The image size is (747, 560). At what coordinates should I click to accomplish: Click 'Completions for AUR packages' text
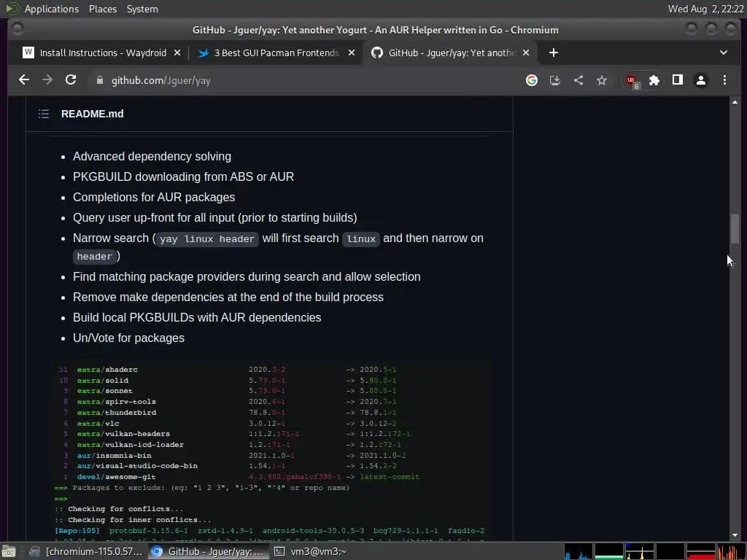pos(154,198)
